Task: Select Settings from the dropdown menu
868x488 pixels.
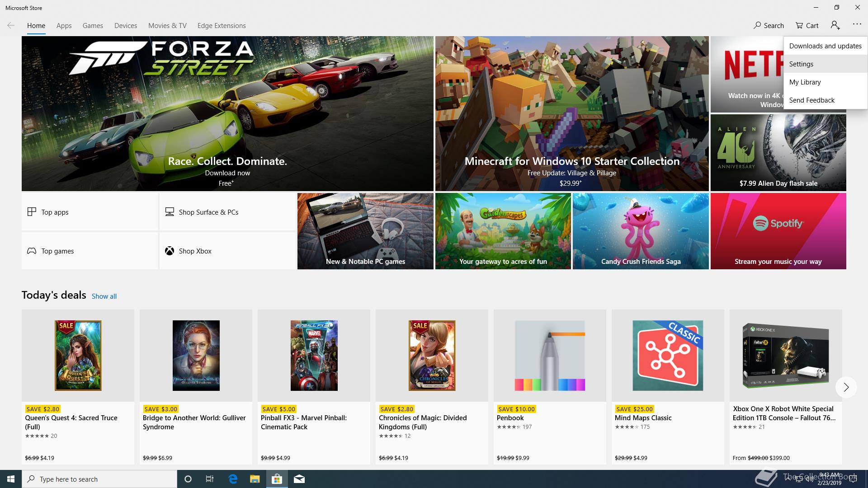Action: [801, 64]
